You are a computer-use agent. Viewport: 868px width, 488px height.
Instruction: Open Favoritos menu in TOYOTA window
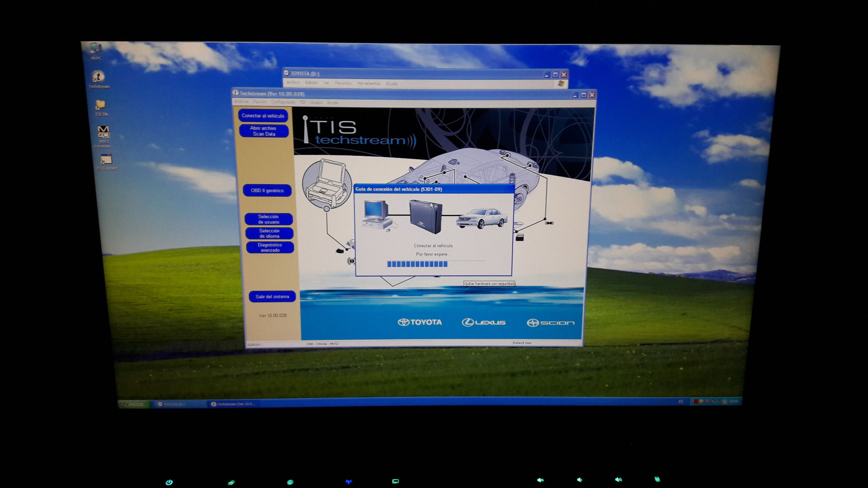click(343, 83)
